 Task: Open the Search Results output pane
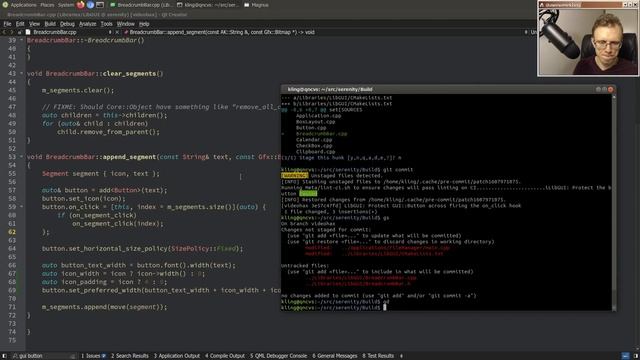(130, 356)
